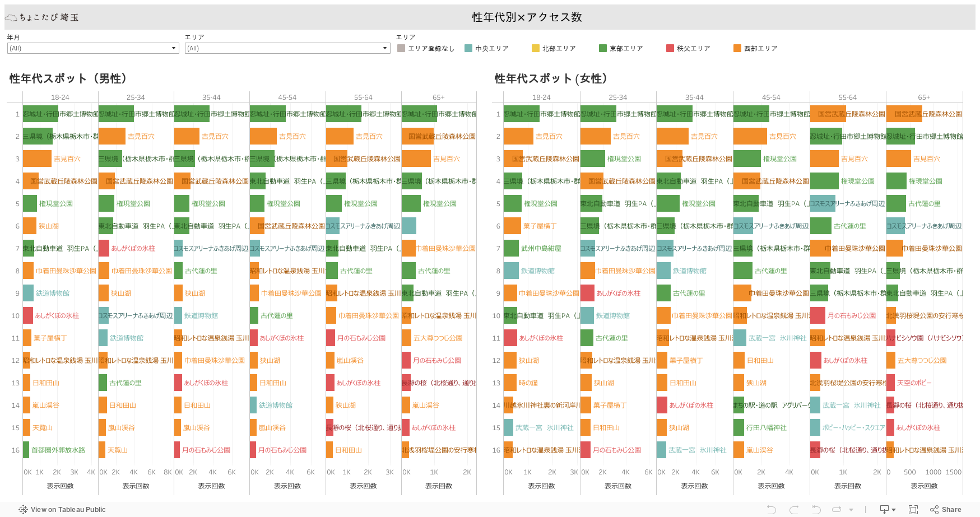Toggle full screen view icon
This screenshot has height=517, width=980.
(x=913, y=509)
